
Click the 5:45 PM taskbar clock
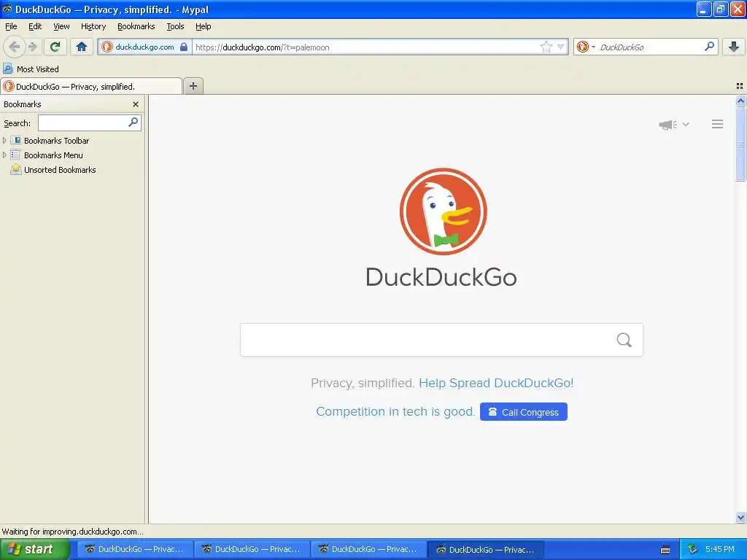tap(720, 550)
